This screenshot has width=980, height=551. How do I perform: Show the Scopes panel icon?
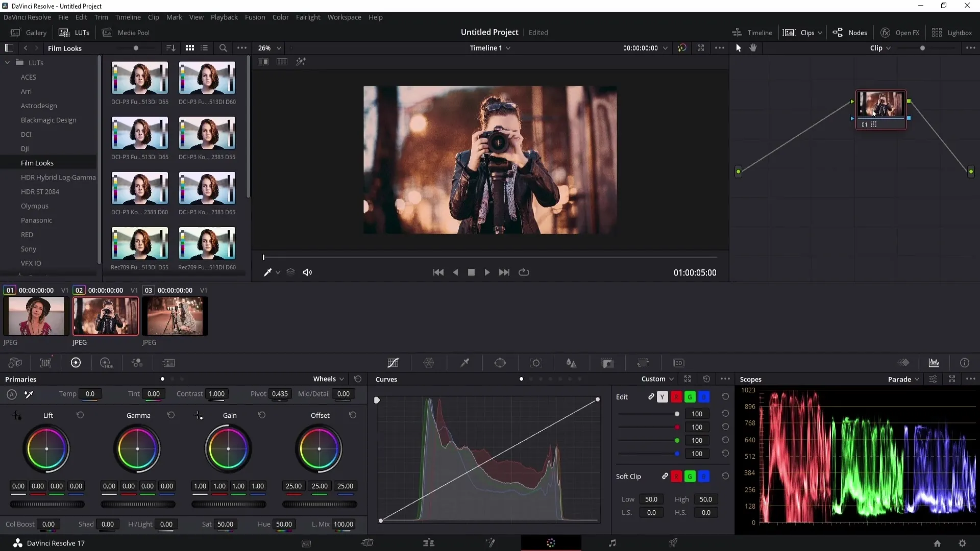pyautogui.click(x=934, y=363)
